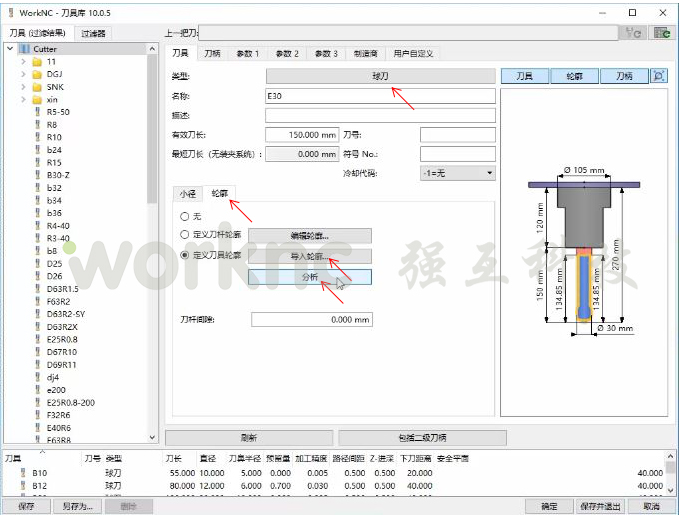Click the 刀杆间隙 0.000 mm field
Screen dimensions: 681x516
pos(312,320)
